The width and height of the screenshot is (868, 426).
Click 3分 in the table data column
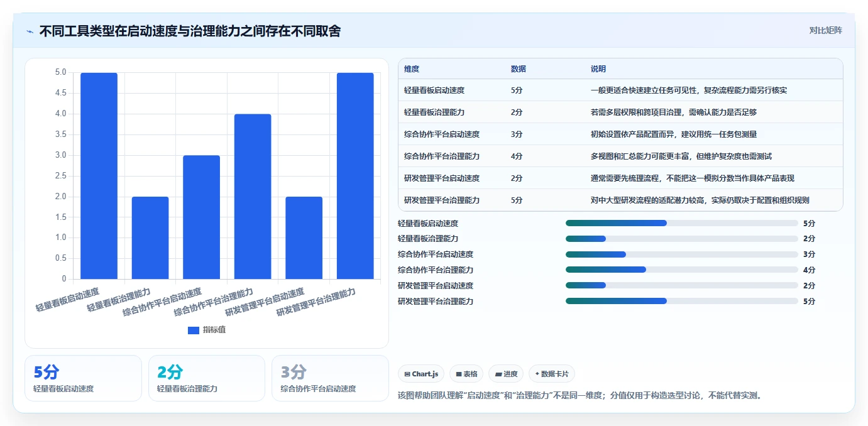tap(517, 134)
